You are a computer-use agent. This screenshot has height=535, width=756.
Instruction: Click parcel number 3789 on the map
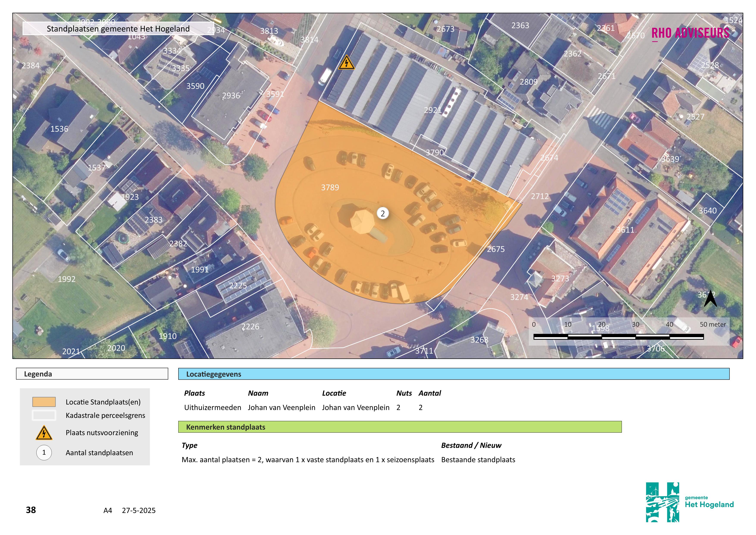[330, 187]
